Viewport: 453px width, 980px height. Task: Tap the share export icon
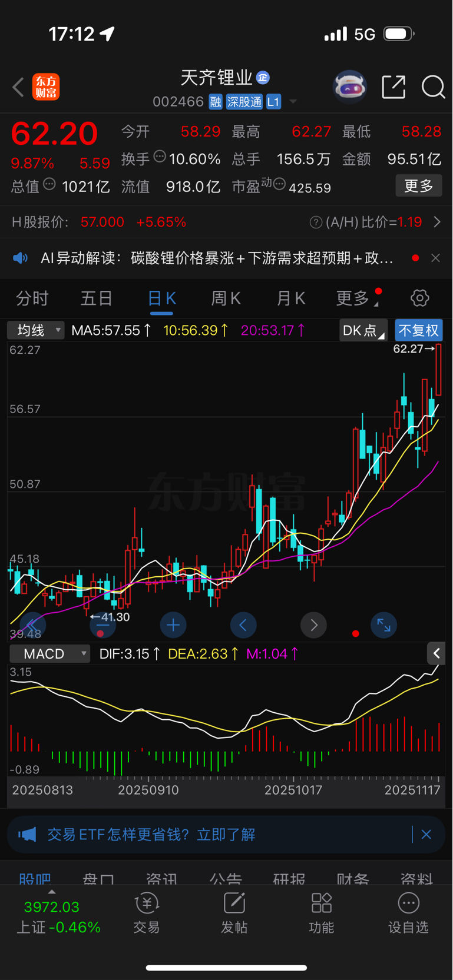[394, 87]
